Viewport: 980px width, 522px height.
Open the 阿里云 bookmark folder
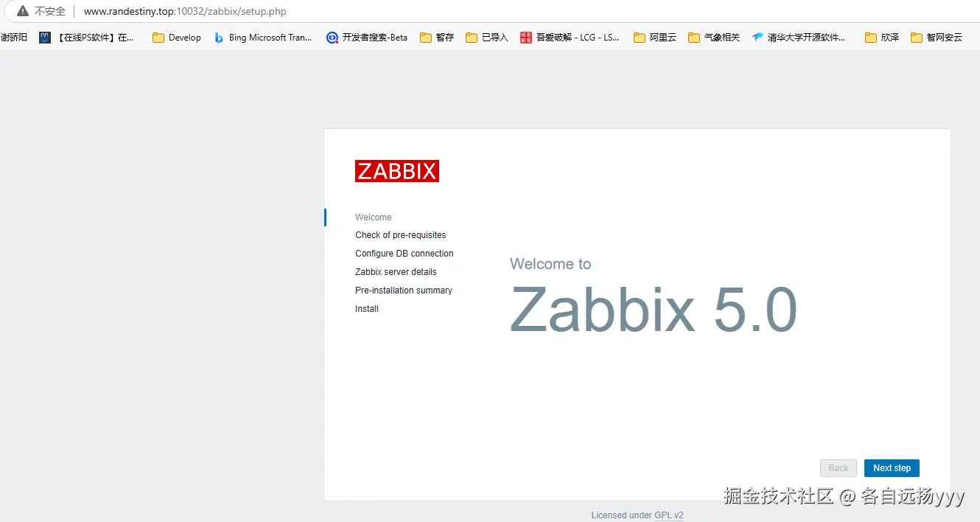click(655, 38)
